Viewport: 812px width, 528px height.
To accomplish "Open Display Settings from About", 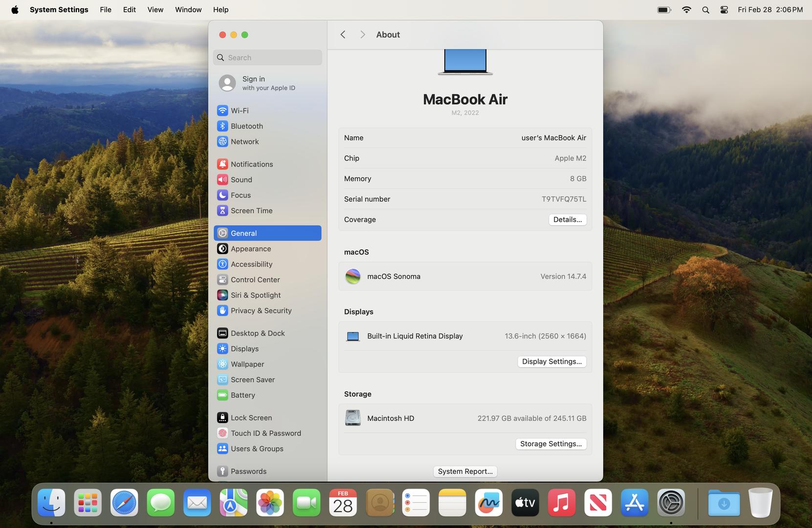I will [x=551, y=361].
